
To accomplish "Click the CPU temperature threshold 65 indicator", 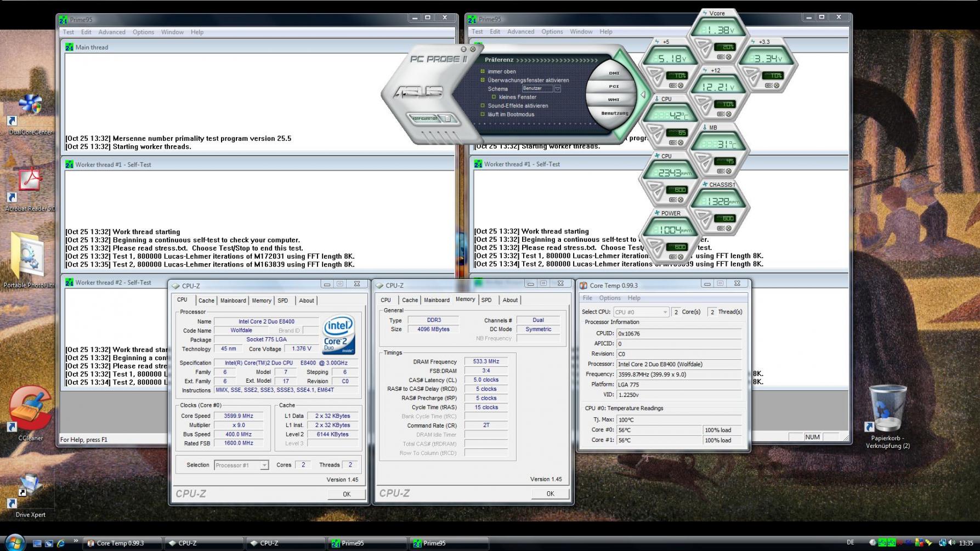I will (677, 133).
